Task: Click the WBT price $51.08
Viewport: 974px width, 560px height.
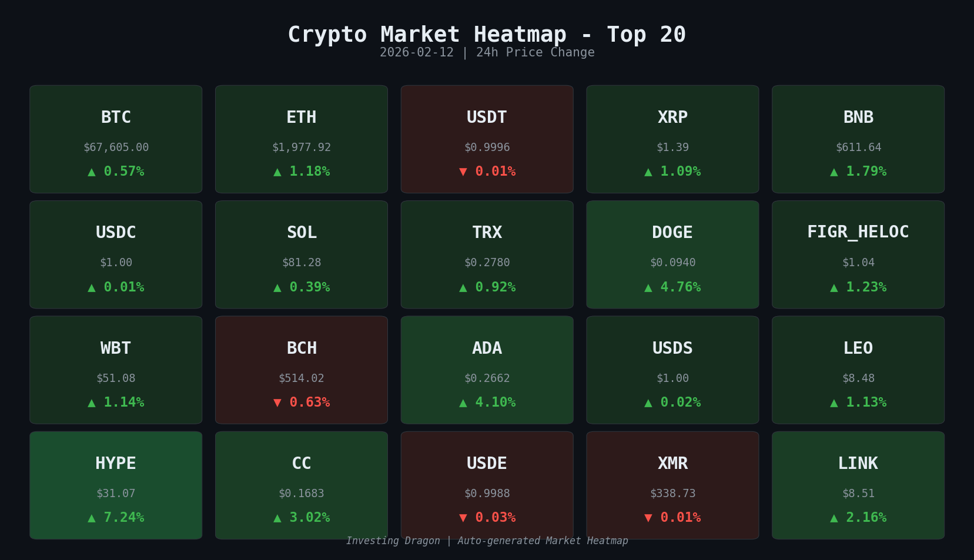Action: coord(116,378)
